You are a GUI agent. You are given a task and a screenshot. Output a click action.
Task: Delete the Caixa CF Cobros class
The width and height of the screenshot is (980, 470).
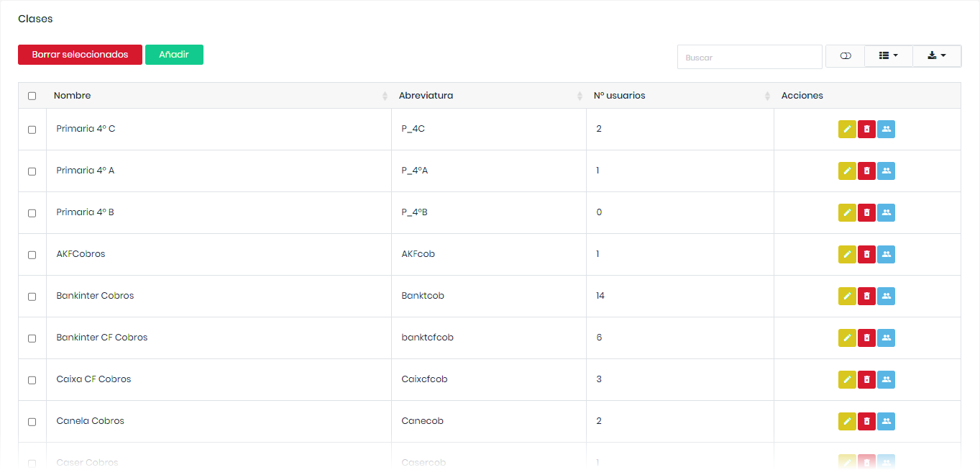tap(866, 380)
